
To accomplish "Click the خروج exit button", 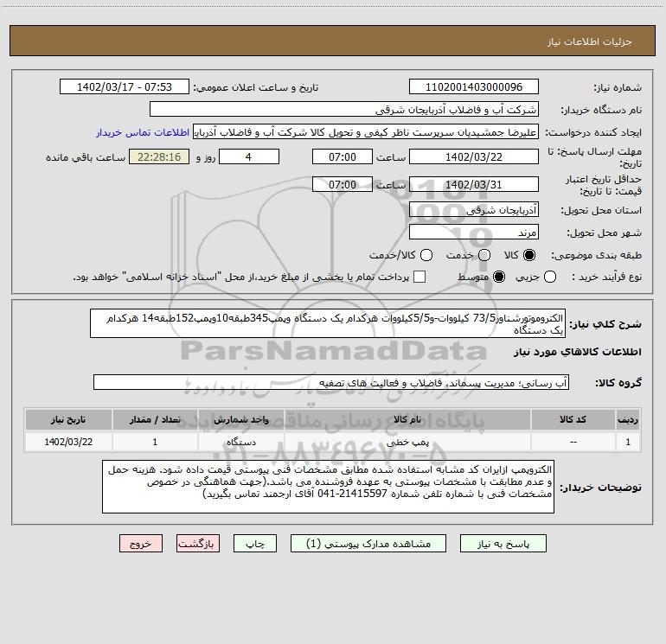I will click(141, 544).
